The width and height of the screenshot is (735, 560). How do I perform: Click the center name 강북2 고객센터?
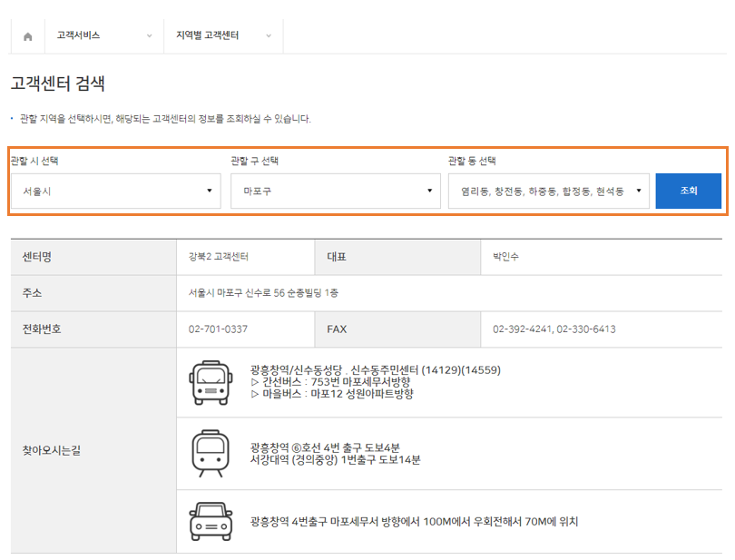click(218, 257)
